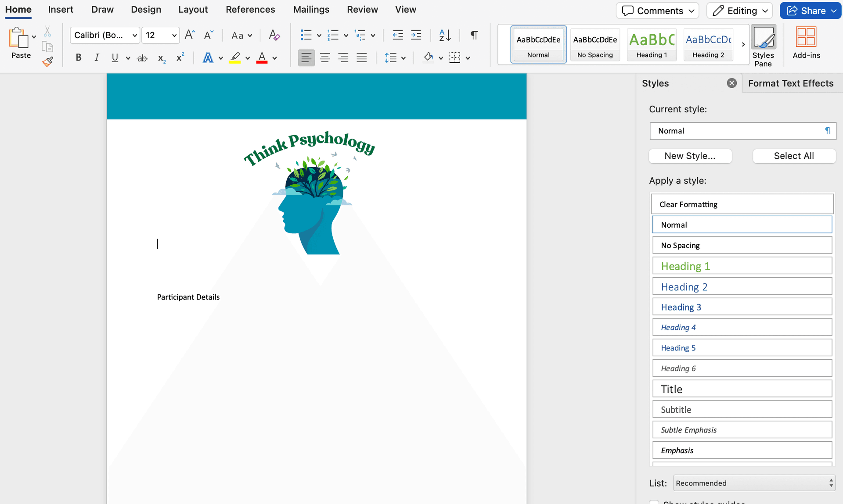Open the List Recommended dropdown
Viewport: 843px width, 504px height.
754,483
